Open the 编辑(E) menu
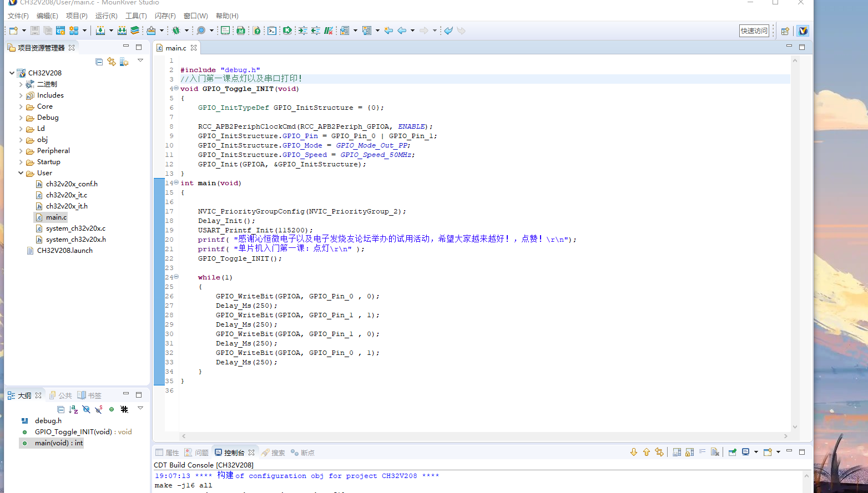This screenshot has width=868, height=493. 47,16
